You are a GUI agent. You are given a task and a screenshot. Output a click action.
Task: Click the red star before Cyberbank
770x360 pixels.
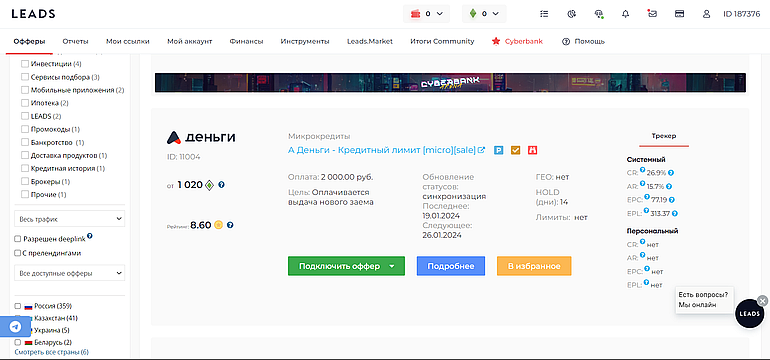495,41
